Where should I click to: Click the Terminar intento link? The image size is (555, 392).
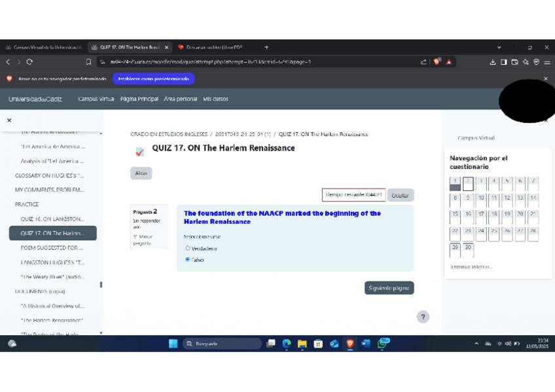[471, 267]
